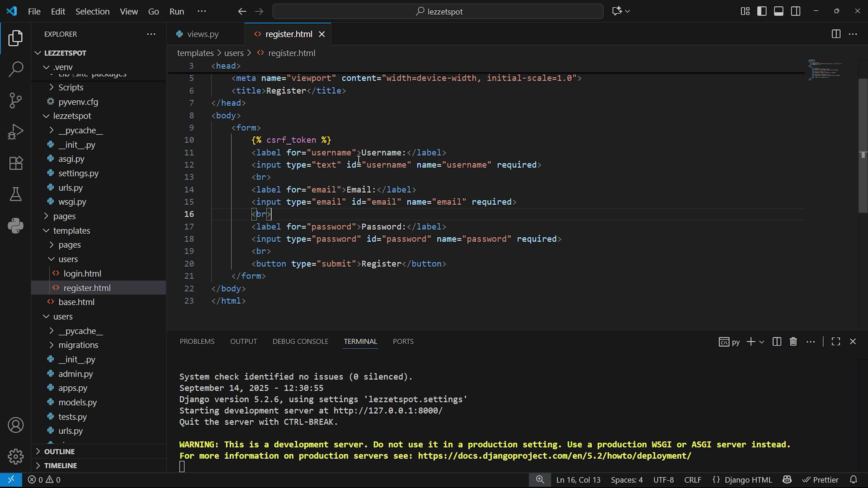Switch to the views.py tab
Viewport: 868px width, 488px height.
[x=203, y=34]
